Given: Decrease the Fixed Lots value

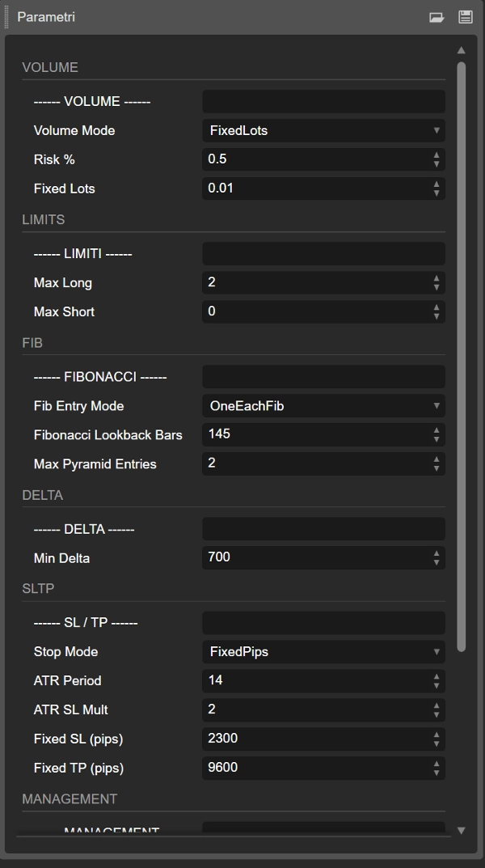Looking at the screenshot, I should (436, 193).
